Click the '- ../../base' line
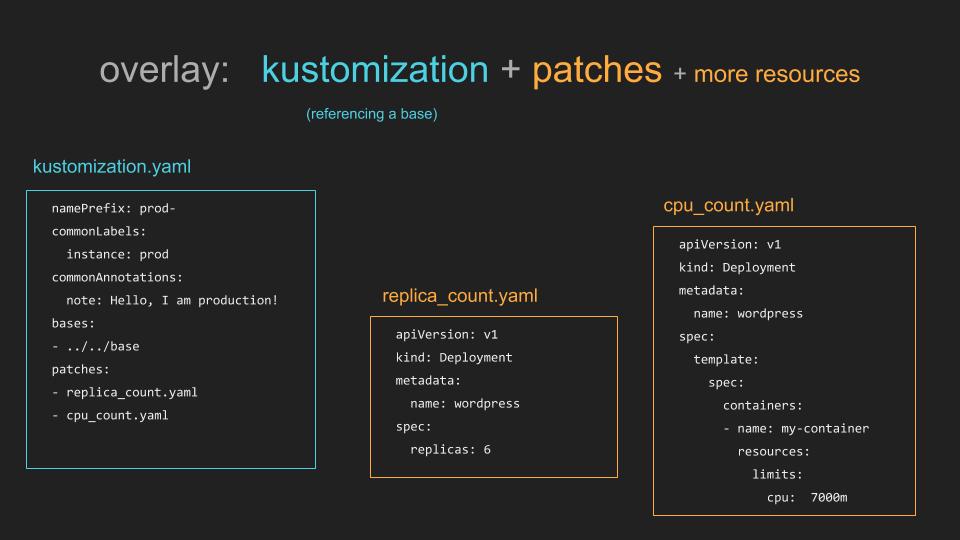Viewport: 960px width, 540px height. click(x=96, y=347)
